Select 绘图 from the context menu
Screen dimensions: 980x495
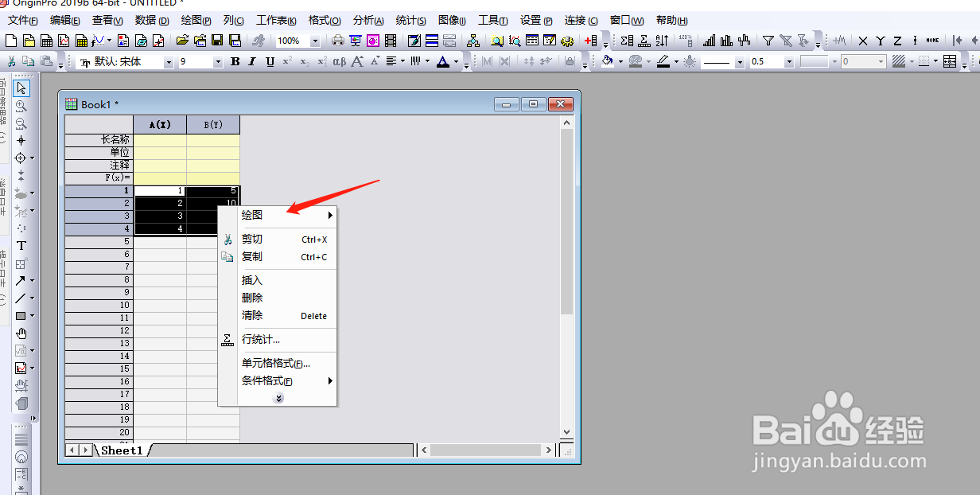pos(251,215)
